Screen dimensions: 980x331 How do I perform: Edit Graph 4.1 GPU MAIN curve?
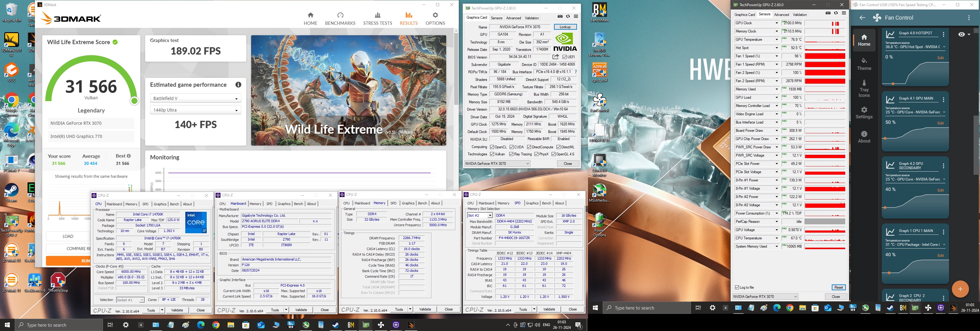click(940, 124)
